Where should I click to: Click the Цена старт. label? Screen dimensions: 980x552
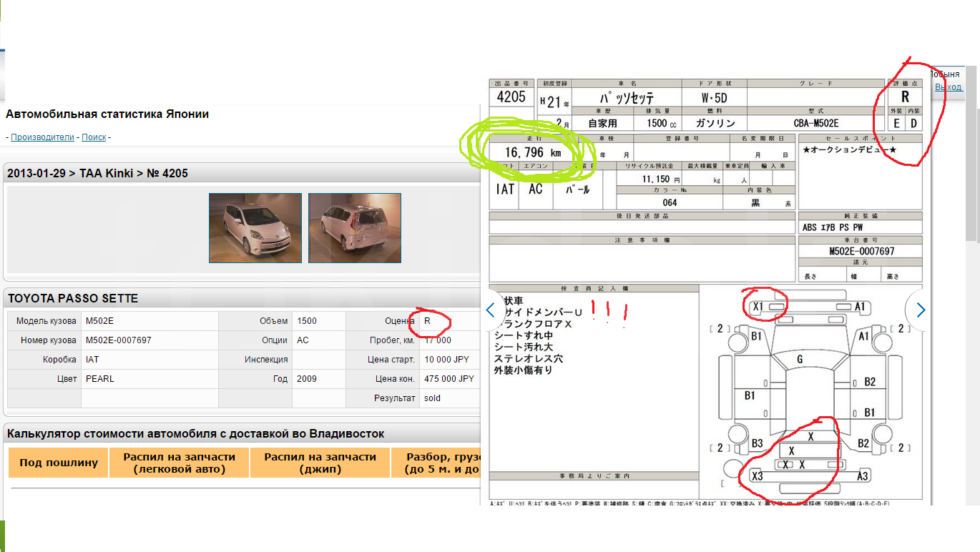tap(392, 360)
